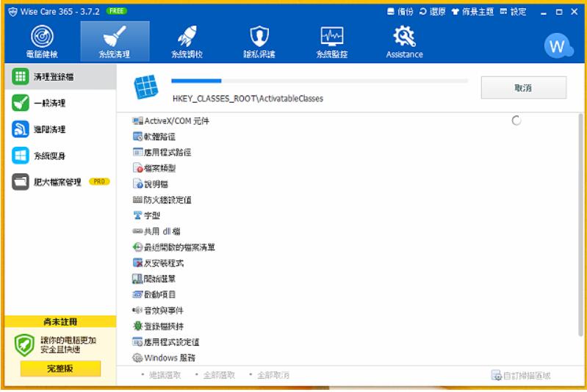587x392 pixels.
Task: Click the green FREE badge
Action: point(116,11)
